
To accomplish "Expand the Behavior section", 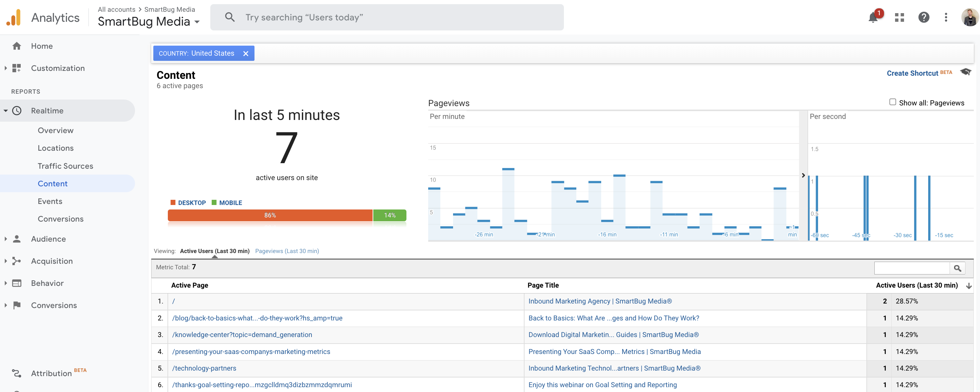I will 6,283.
